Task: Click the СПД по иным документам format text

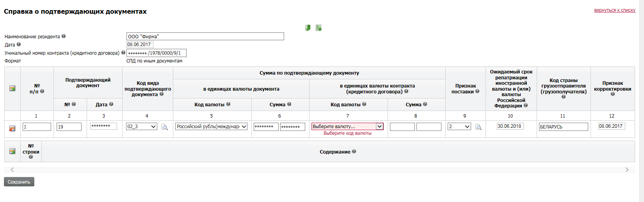Action: click(x=154, y=61)
